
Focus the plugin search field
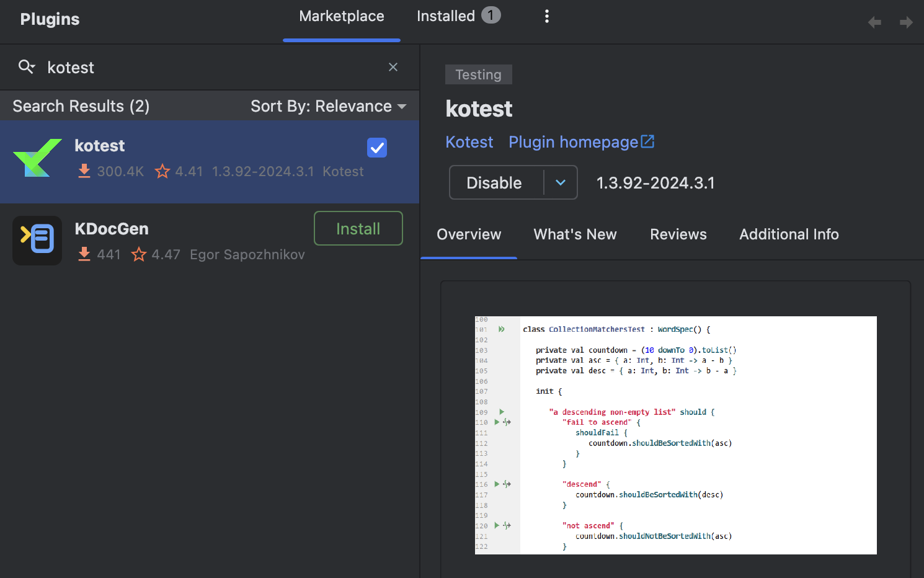pyautogui.click(x=211, y=67)
